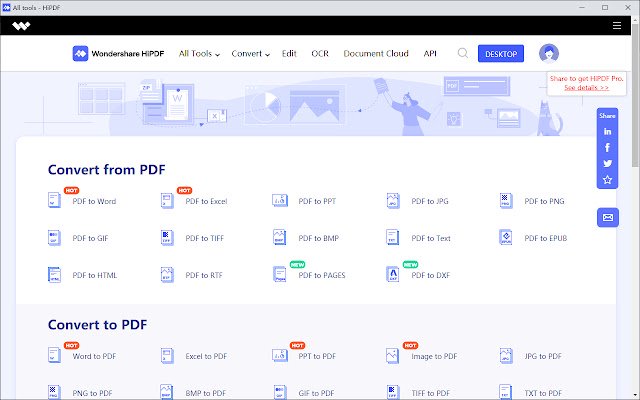The width and height of the screenshot is (640, 400).
Task: Open the Image to PDF link
Action: pos(434,356)
